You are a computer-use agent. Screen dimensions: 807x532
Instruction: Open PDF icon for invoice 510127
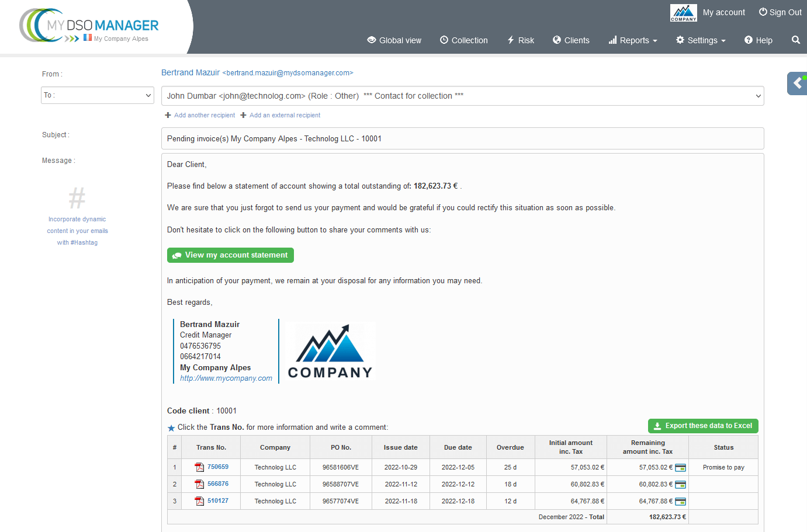coord(199,501)
